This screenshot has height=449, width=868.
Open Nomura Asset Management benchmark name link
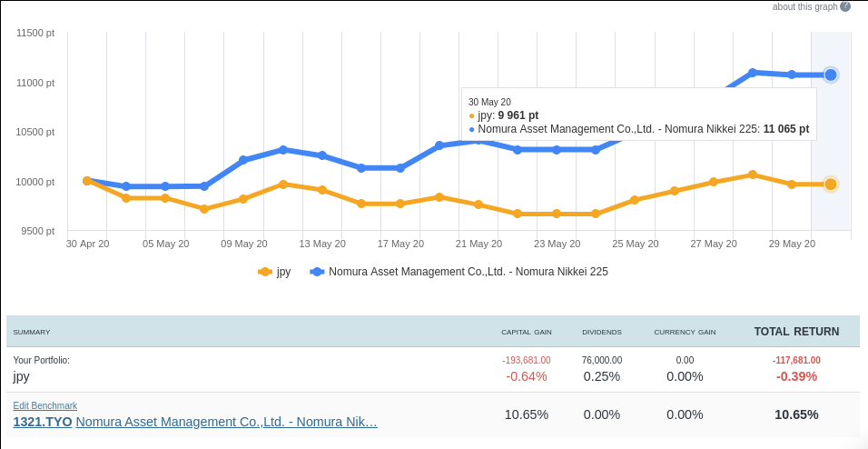226,422
